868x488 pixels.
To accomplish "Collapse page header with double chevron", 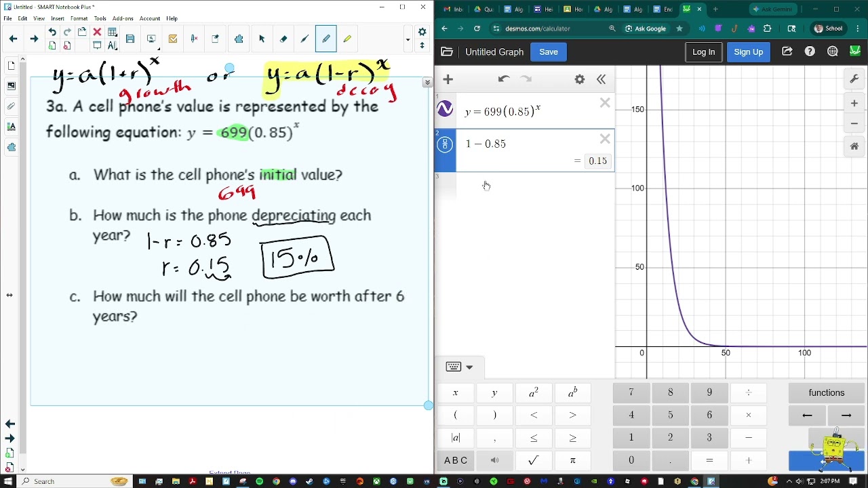I will point(427,82).
